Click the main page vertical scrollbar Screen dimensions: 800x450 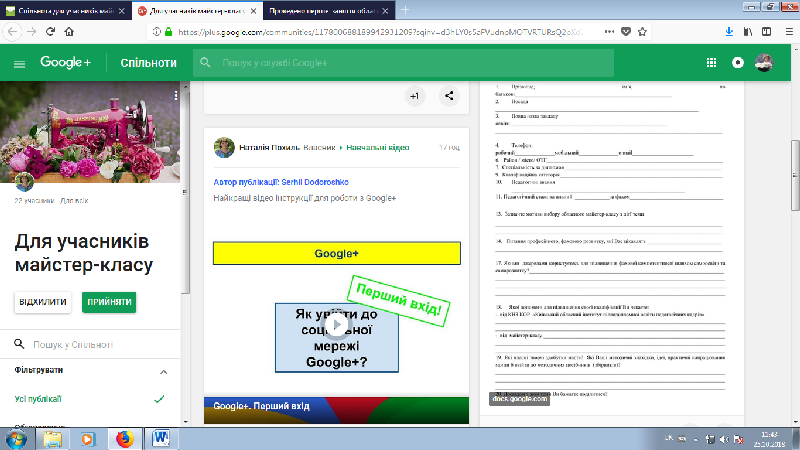pyautogui.click(x=795, y=174)
